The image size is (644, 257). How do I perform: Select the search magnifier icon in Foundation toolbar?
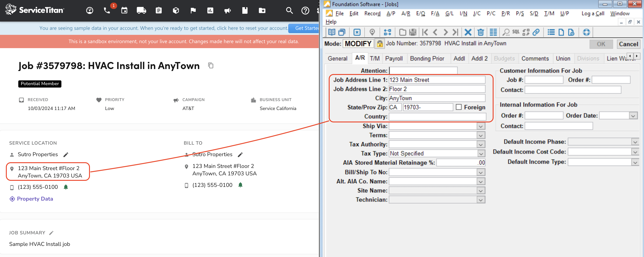click(x=506, y=32)
